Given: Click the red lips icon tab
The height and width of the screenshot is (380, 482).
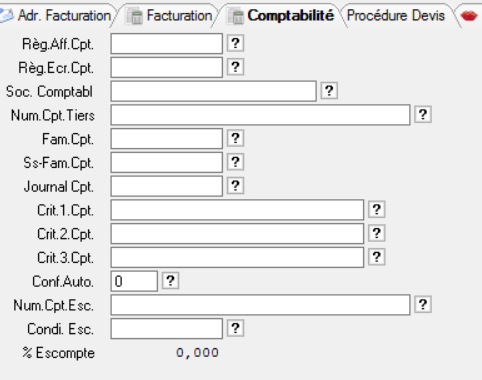Looking at the screenshot, I should (469, 15).
